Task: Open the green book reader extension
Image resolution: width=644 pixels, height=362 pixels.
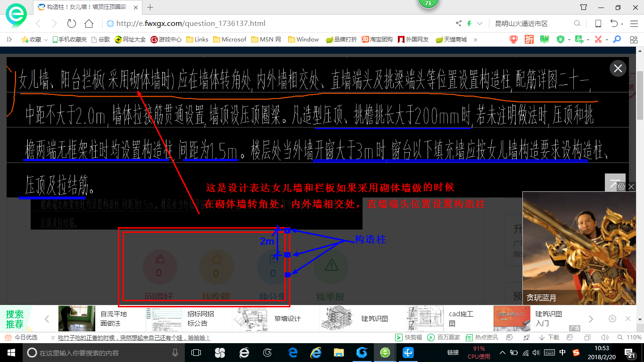Action: [545, 40]
